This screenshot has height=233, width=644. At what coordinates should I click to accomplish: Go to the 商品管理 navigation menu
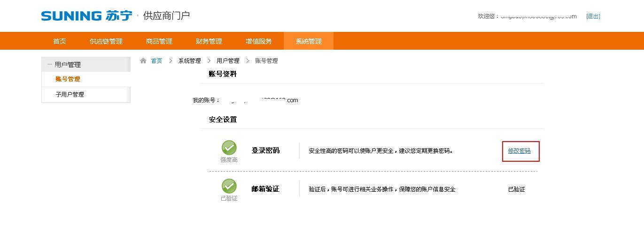pos(159,41)
